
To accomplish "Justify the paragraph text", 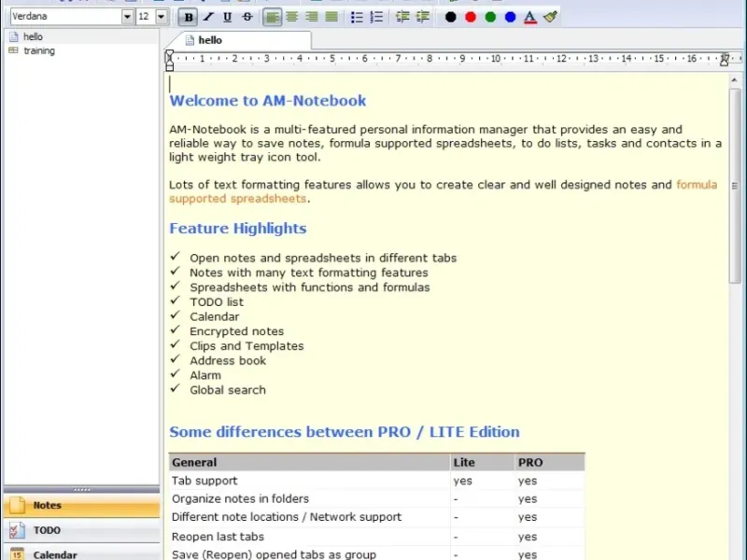I will [331, 17].
